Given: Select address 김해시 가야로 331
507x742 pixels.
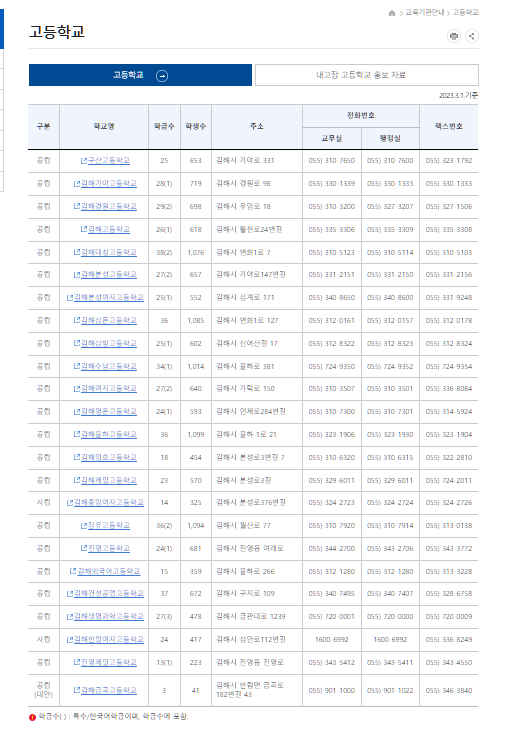Looking at the screenshot, I should (245, 161).
